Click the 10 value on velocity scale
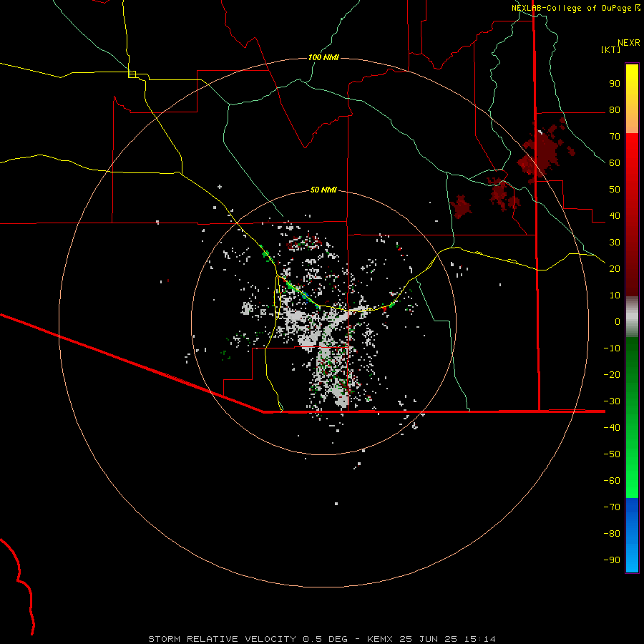Screen dimensions: 644x644 click(x=615, y=296)
